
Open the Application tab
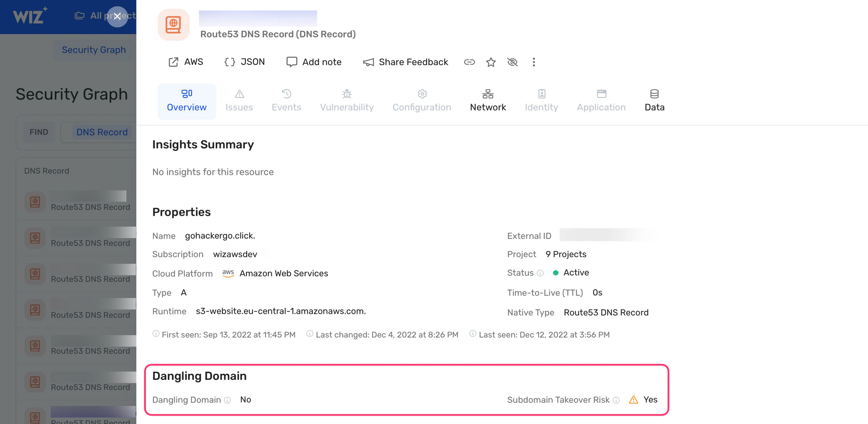pyautogui.click(x=601, y=101)
